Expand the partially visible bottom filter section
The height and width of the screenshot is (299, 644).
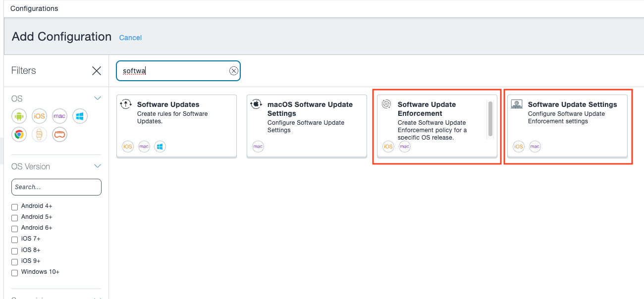[98, 297]
